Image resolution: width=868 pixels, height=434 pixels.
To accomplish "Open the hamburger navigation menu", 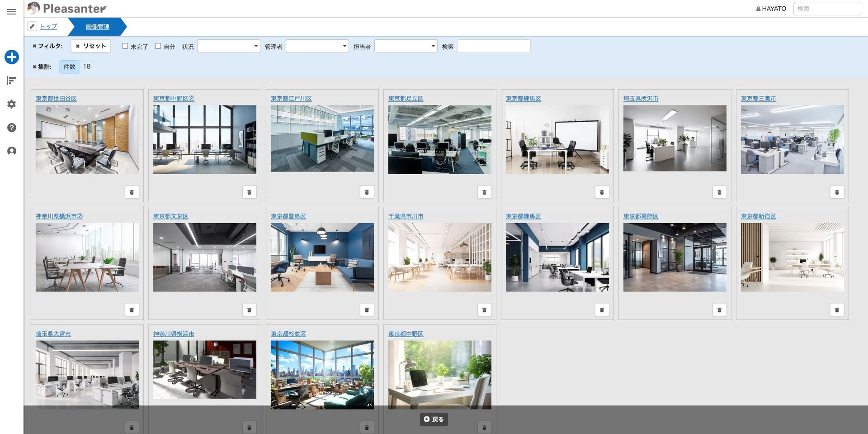I will pyautogui.click(x=12, y=12).
